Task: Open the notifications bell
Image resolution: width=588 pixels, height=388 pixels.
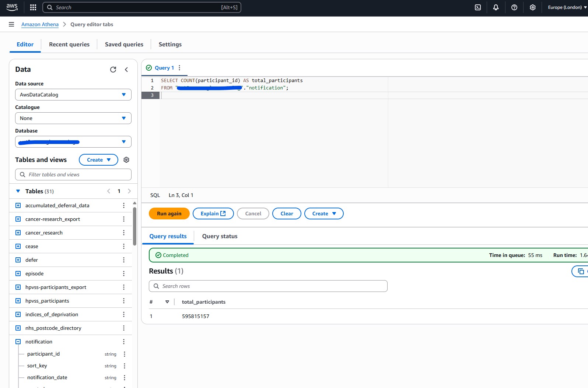Action: pyautogui.click(x=496, y=7)
